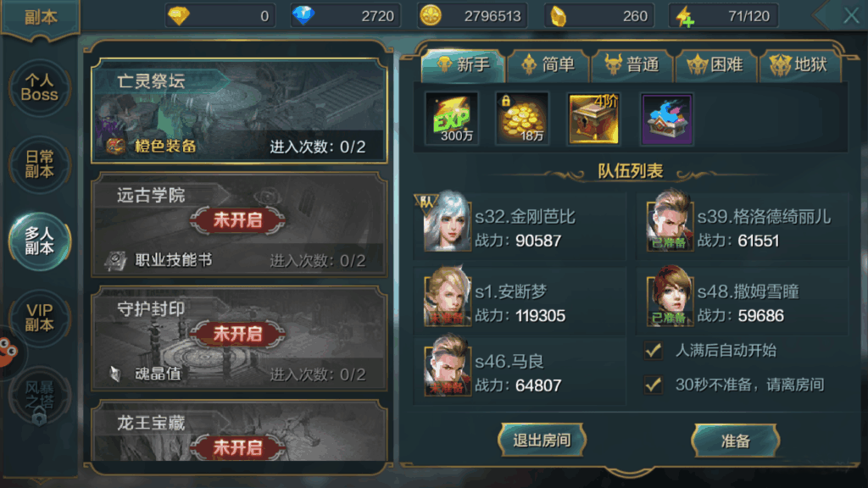This screenshot has height=488, width=868.
Task: Tap the blue diamond currency icon
Action: pyautogui.click(x=303, y=16)
